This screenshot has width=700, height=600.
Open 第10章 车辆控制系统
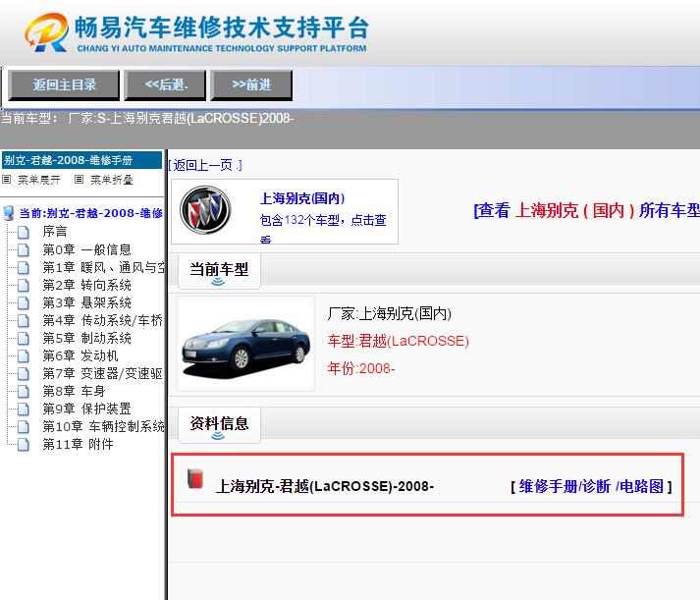(x=103, y=427)
